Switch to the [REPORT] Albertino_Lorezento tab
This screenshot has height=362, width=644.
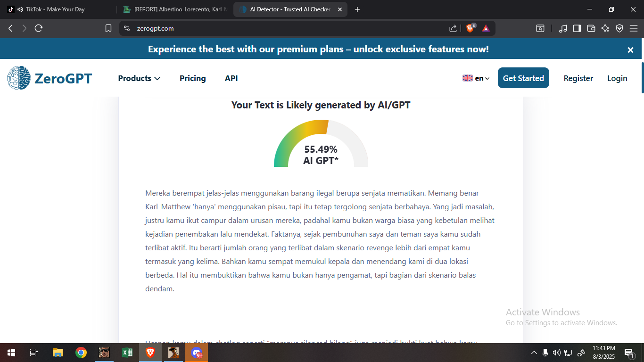(174, 9)
